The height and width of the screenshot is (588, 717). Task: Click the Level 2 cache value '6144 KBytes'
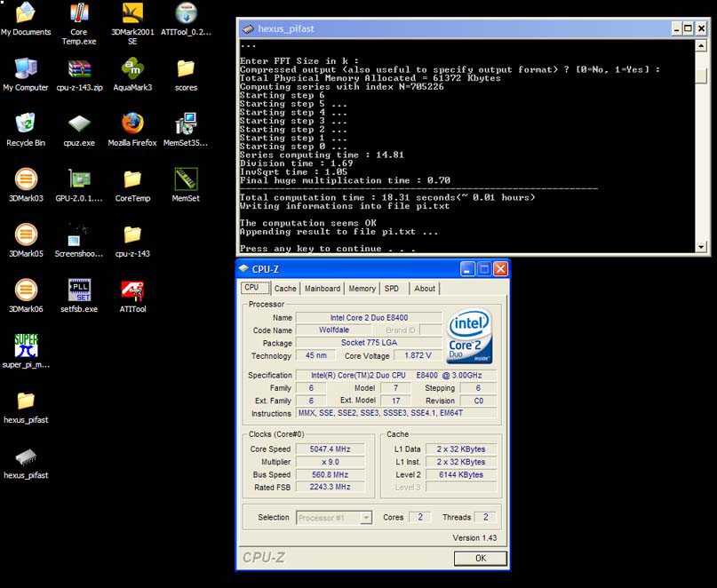coord(461,474)
